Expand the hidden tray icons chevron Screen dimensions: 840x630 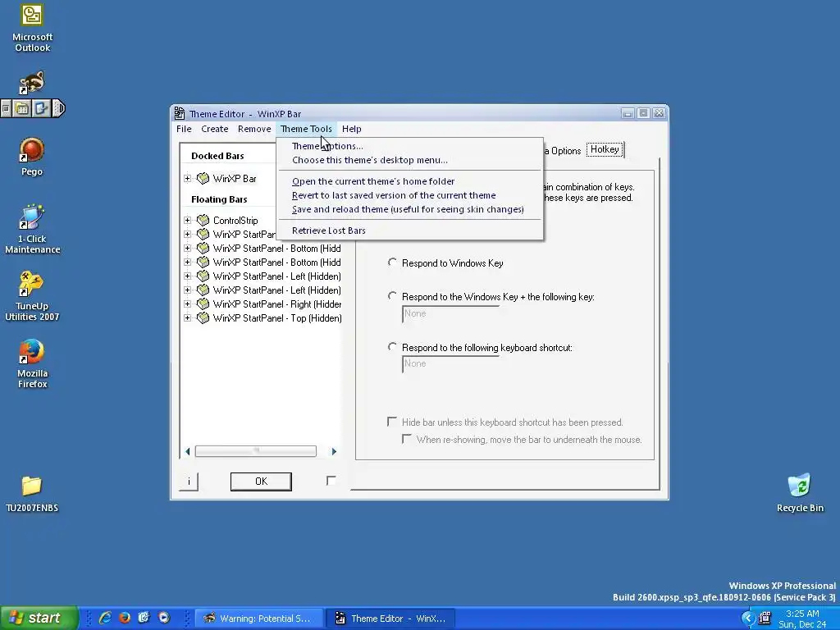point(748,619)
